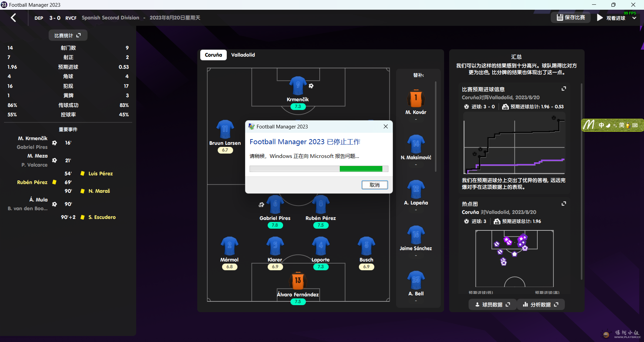Switch to the Valladolid lineup tab
The width and height of the screenshot is (644, 342).
pos(243,55)
